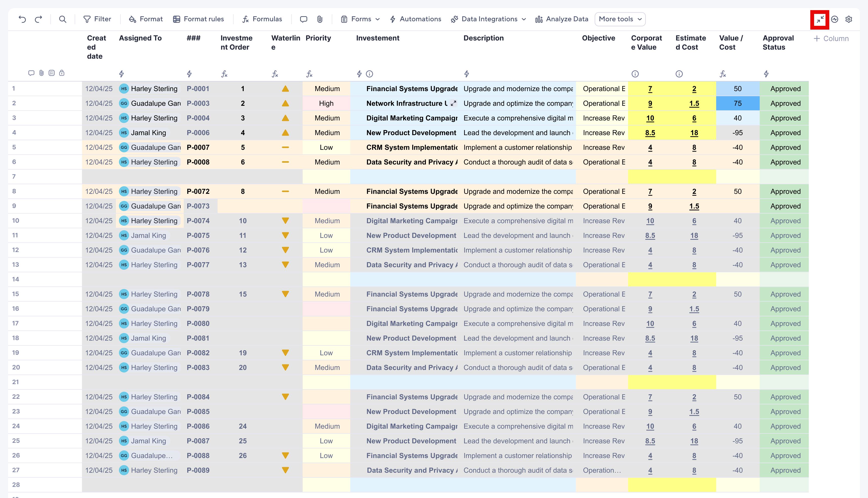Click the undo arrow icon

point(22,19)
